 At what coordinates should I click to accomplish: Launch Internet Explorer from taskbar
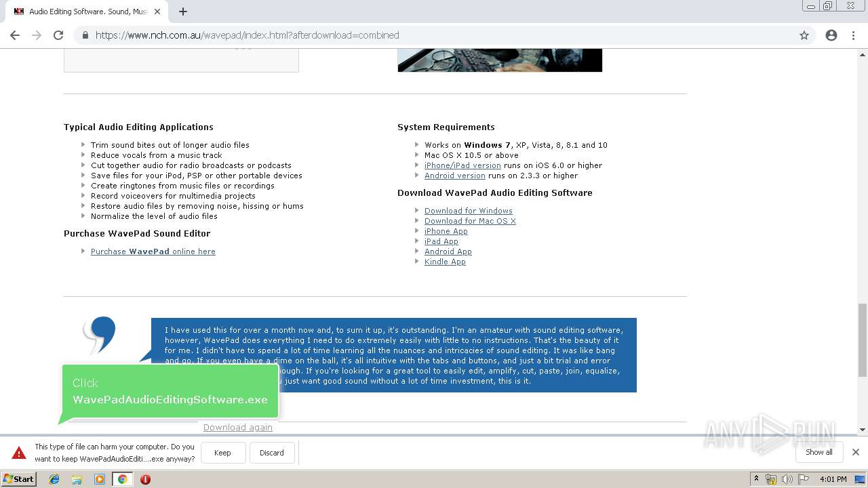(54, 479)
